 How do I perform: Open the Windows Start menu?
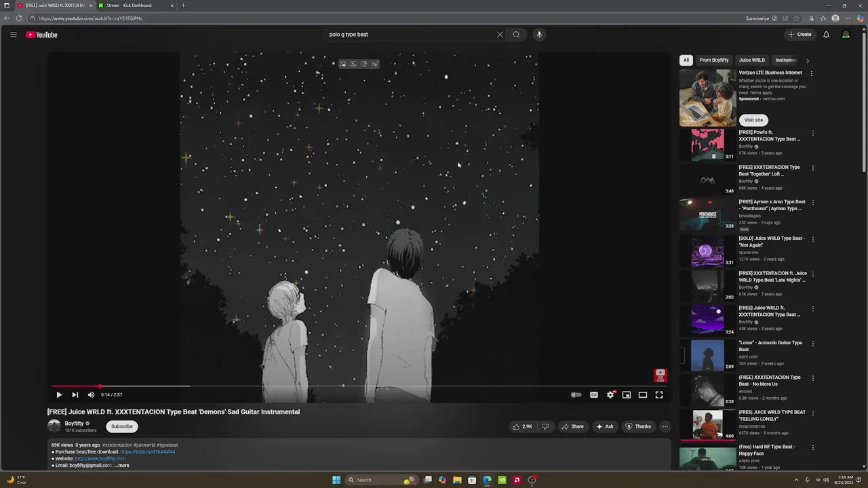pyautogui.click(x=336, y=480)
